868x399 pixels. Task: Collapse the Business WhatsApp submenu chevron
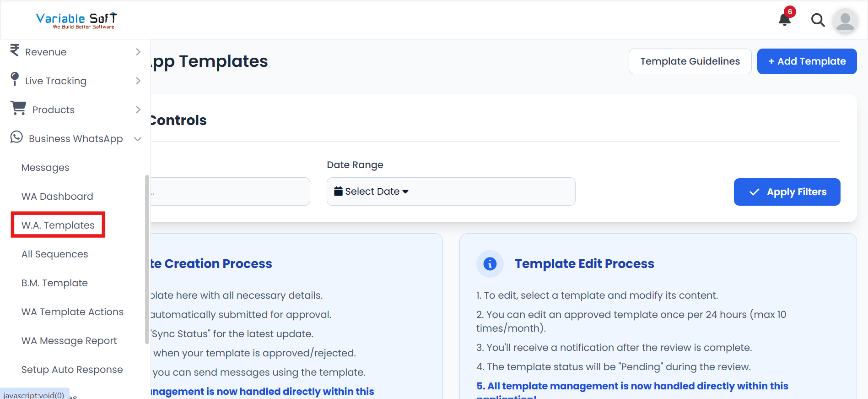(x=138, y=139)
